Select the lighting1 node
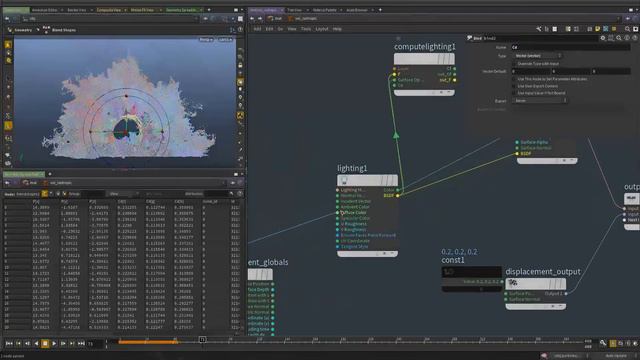Viewport: 640px width, 360px height. pyautogui.click(x=367, y=180)
